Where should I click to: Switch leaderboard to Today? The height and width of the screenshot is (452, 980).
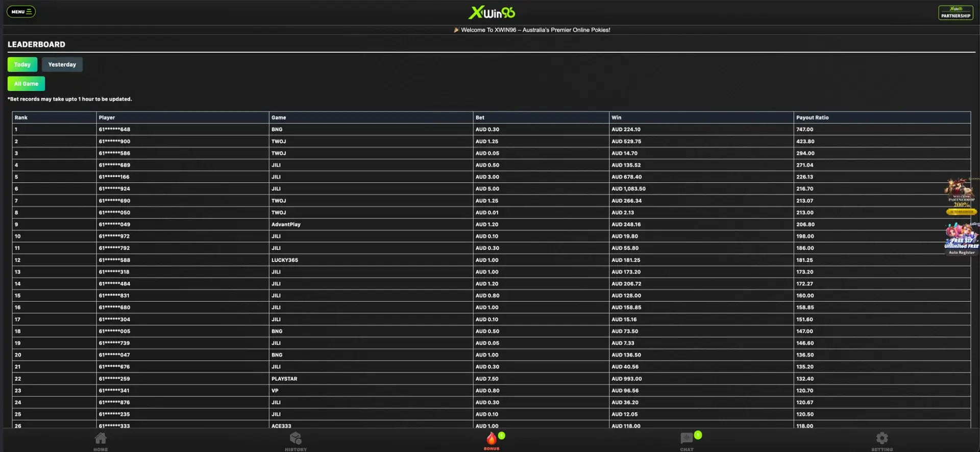pos(22,64)
